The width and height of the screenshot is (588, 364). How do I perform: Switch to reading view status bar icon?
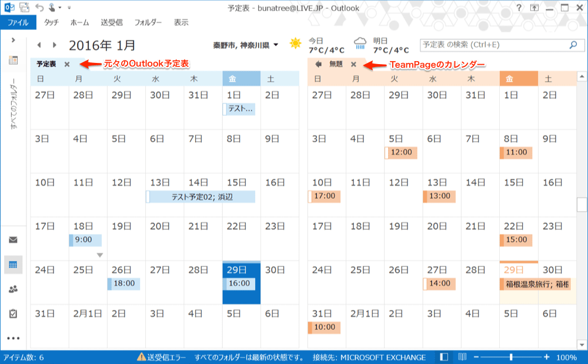[x=462, y=358]
